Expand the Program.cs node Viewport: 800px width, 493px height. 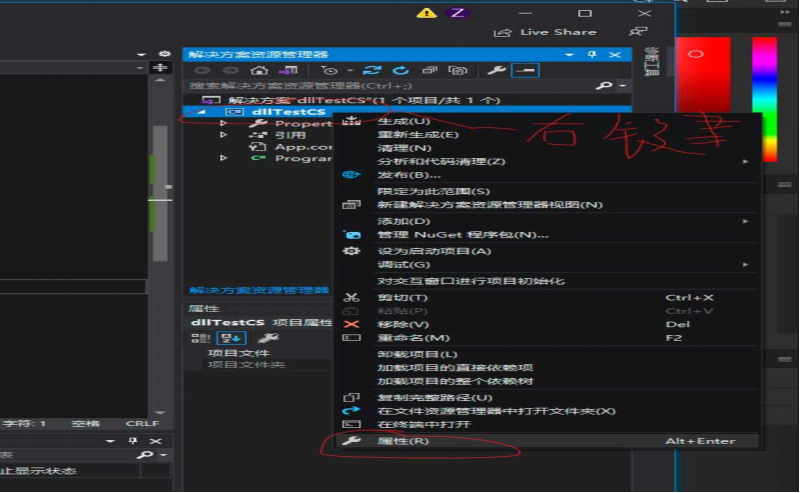pyautogui.click(x=223, y=158)
